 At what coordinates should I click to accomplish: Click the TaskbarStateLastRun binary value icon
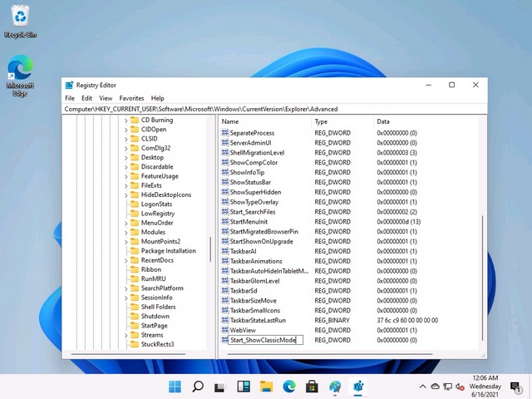coord(224,320)
